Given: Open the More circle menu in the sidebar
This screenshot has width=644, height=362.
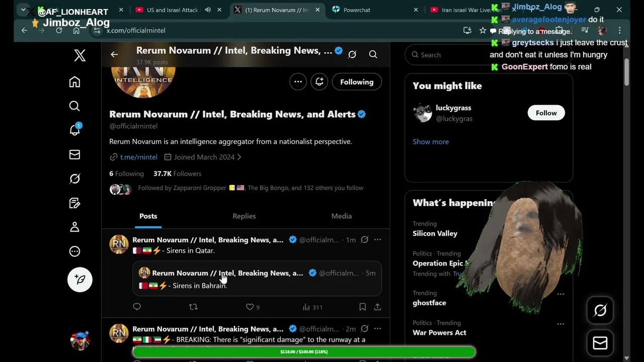Looking at the screenshot, I should click(74, 251).
